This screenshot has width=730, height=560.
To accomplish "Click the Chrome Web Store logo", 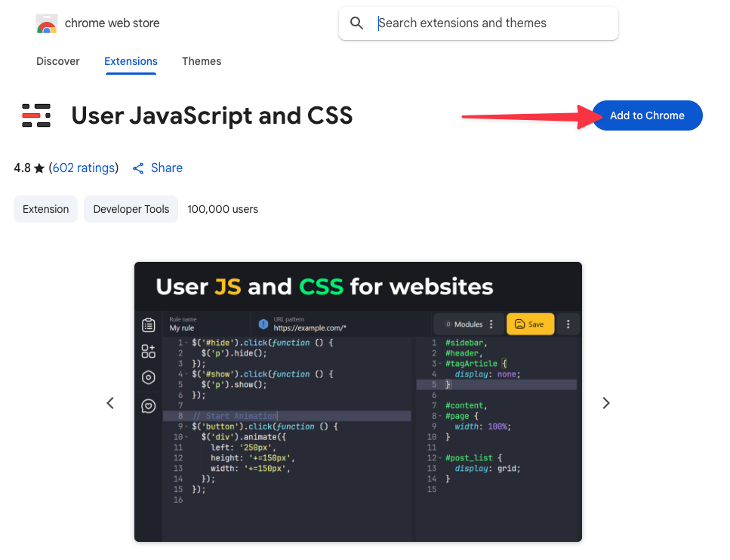I will click(47, 23).
